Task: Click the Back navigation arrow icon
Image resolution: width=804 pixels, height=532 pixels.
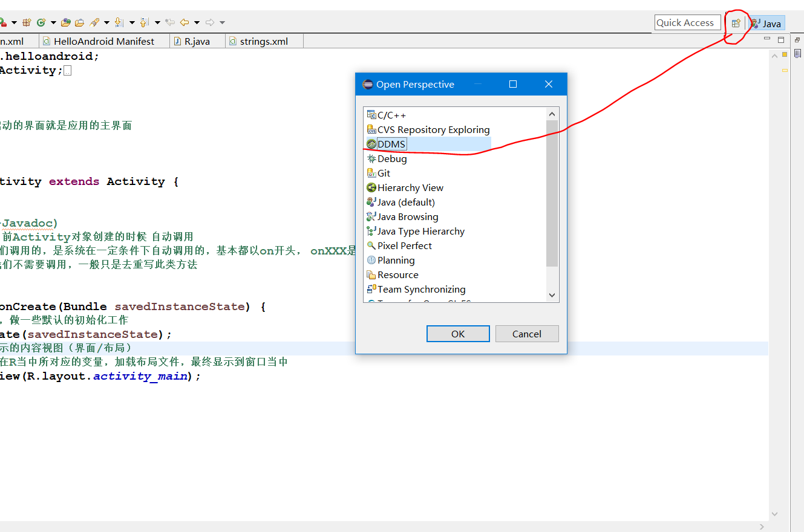Action: point(185,22)
